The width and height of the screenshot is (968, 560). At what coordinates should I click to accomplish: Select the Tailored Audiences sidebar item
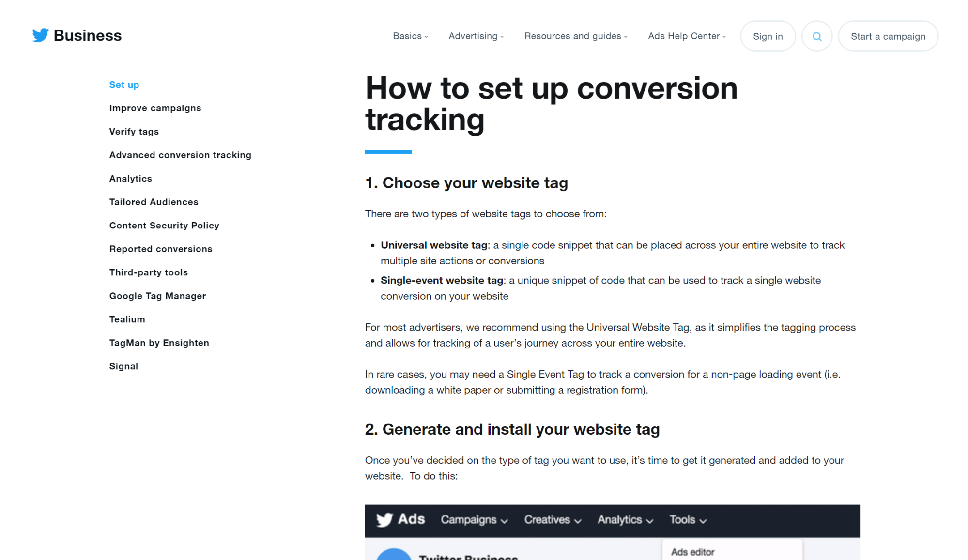click(x=154, y=202)
